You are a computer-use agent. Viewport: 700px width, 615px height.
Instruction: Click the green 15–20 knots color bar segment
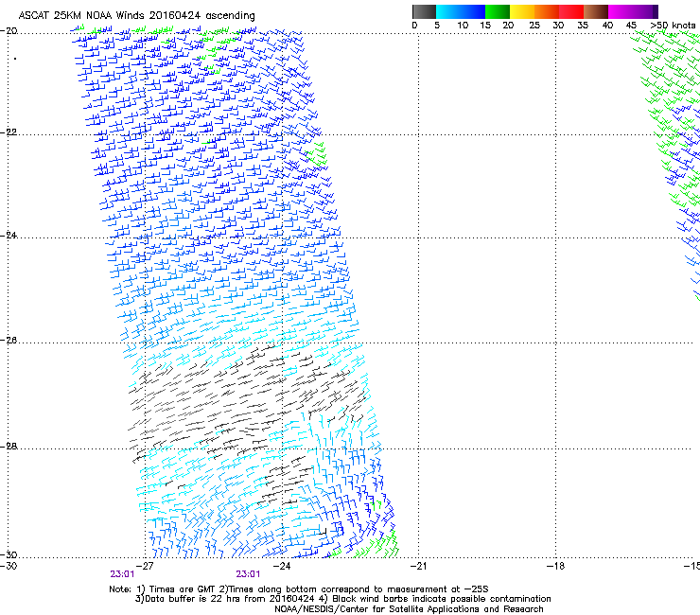click(x=498, y=11)
